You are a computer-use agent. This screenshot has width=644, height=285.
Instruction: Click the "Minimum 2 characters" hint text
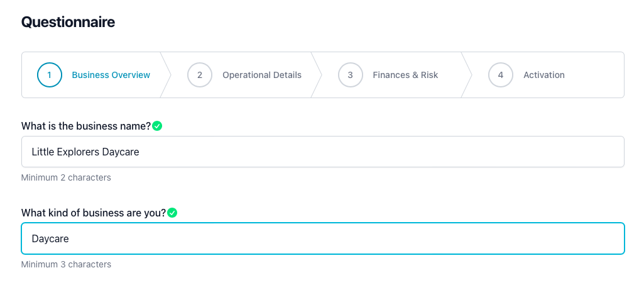(x=66, y=177)
